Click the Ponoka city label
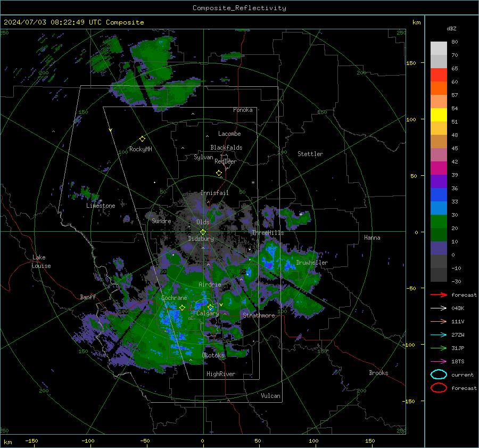479x448 pixels. (x=243, y=110)
